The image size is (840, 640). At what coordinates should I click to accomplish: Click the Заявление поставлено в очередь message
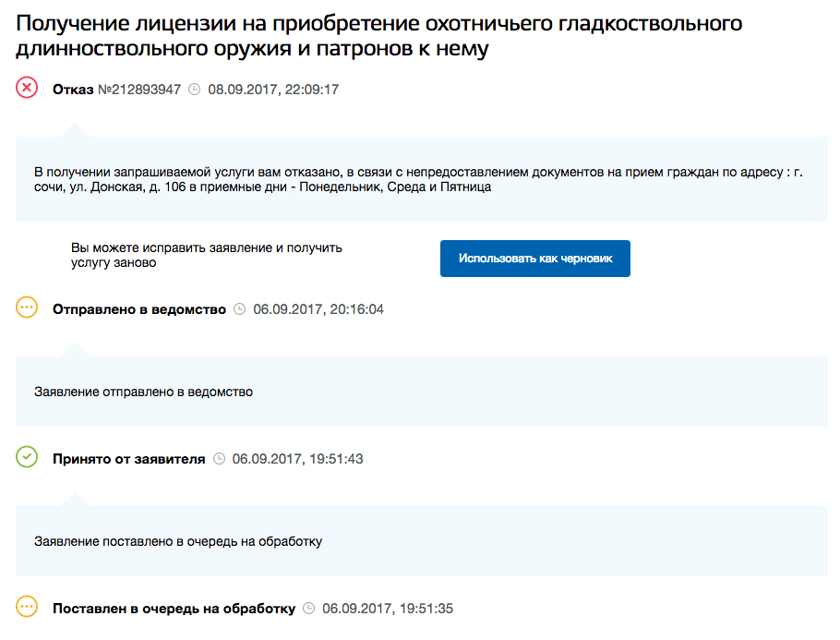tap(177, 541)
